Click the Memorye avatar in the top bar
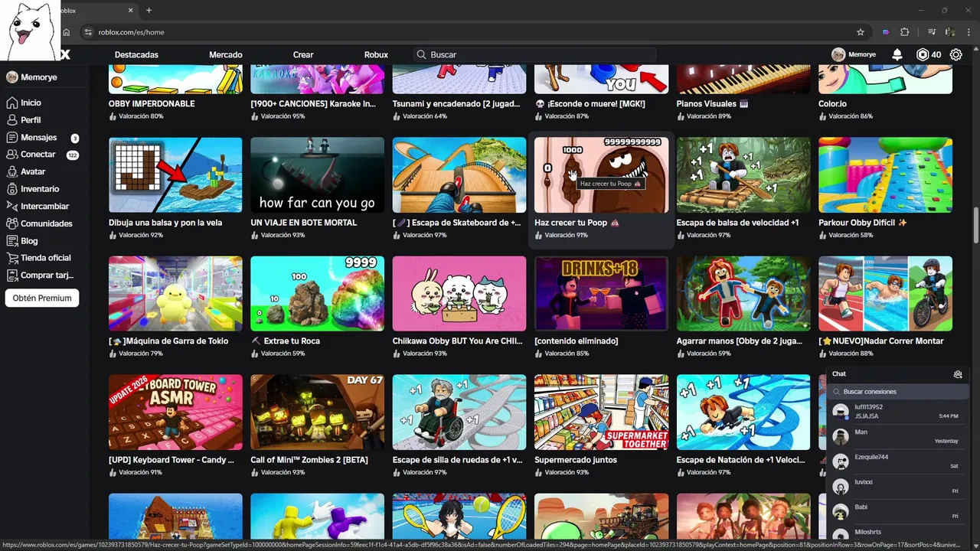 [838, 54]
